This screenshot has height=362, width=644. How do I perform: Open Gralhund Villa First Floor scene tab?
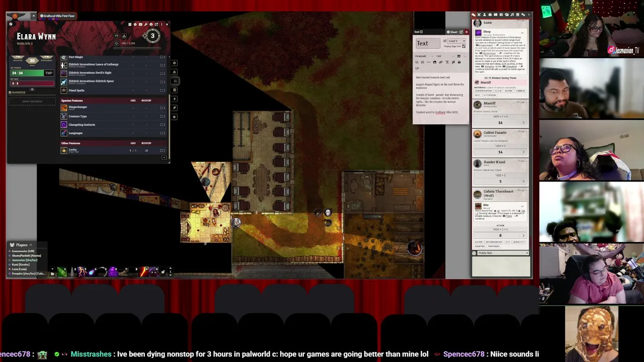(58, 16)
